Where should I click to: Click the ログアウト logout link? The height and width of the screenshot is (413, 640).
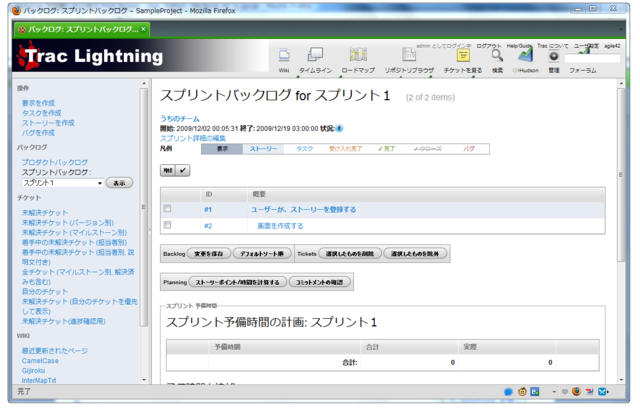tap(489, 46)
